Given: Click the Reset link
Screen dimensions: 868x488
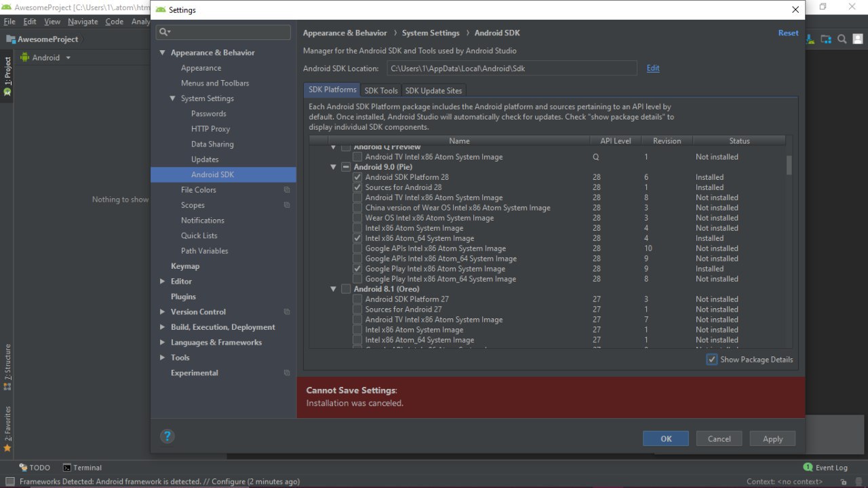Looking at the screenshot, I should click(788, 33).
